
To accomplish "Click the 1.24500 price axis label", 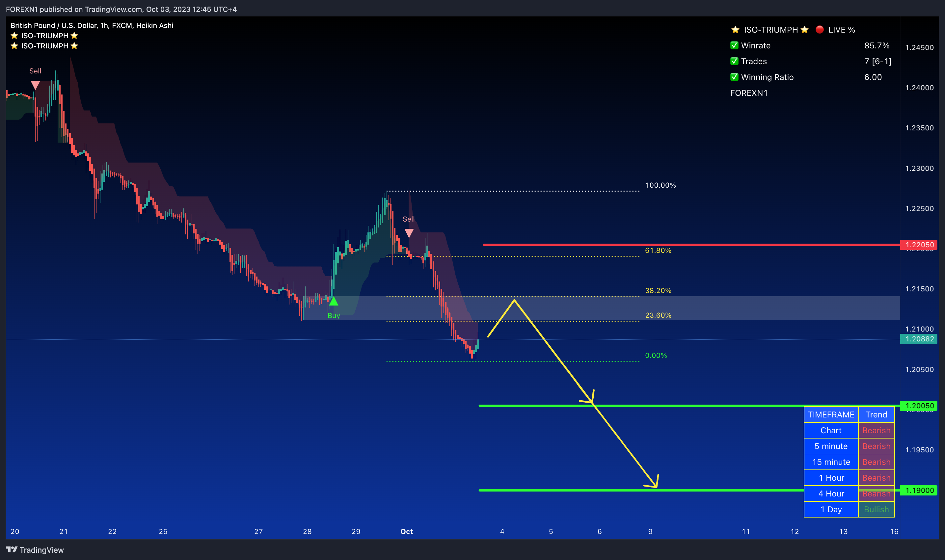I will point(919,47).
